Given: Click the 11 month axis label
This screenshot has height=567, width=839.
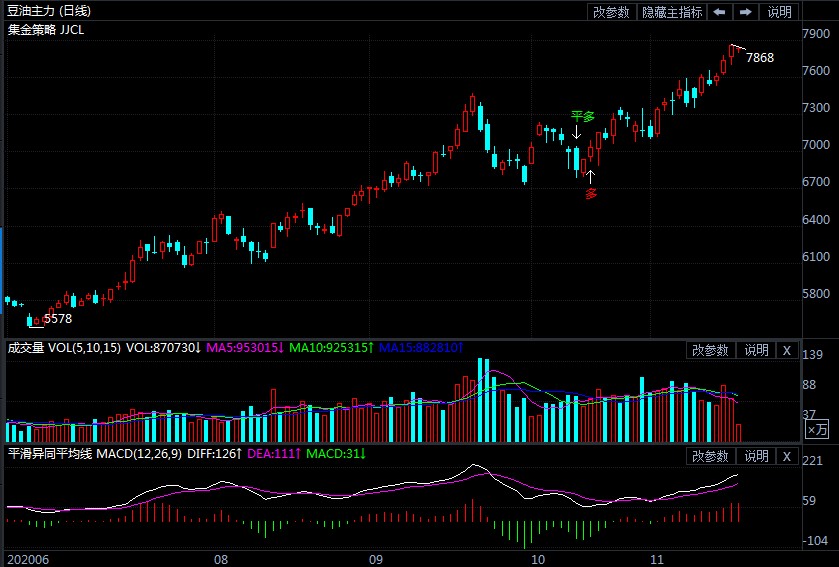Looking at the screenshot, I should coord(657,560).
